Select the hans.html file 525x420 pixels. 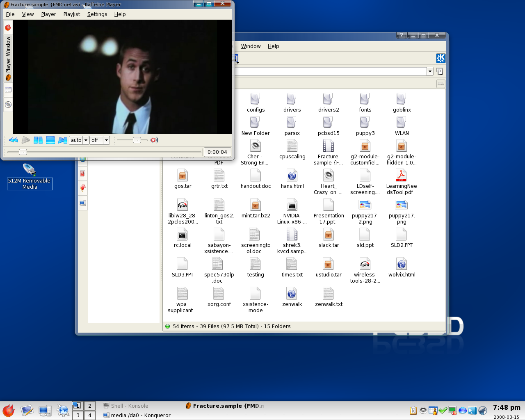click(x=292, y=179)
